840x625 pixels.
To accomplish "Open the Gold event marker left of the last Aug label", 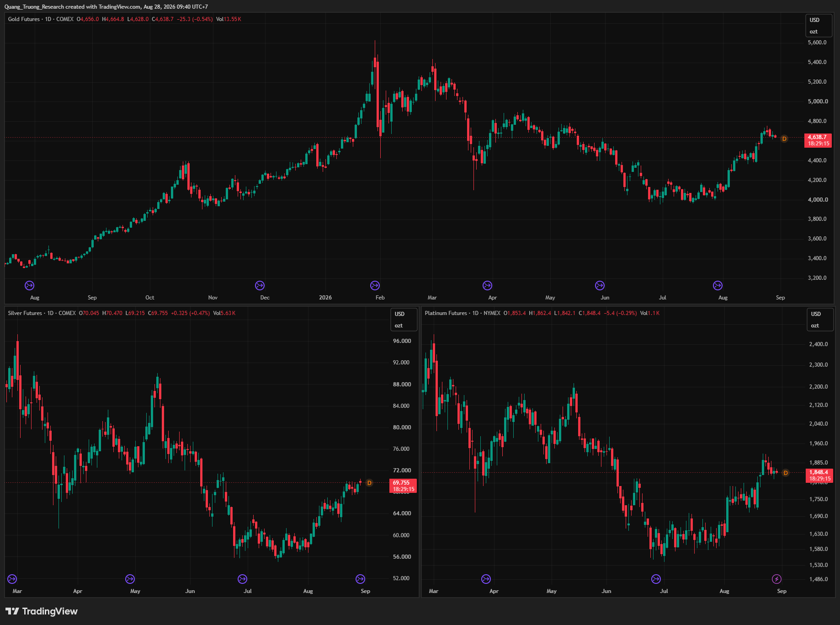I will point(718,286).
